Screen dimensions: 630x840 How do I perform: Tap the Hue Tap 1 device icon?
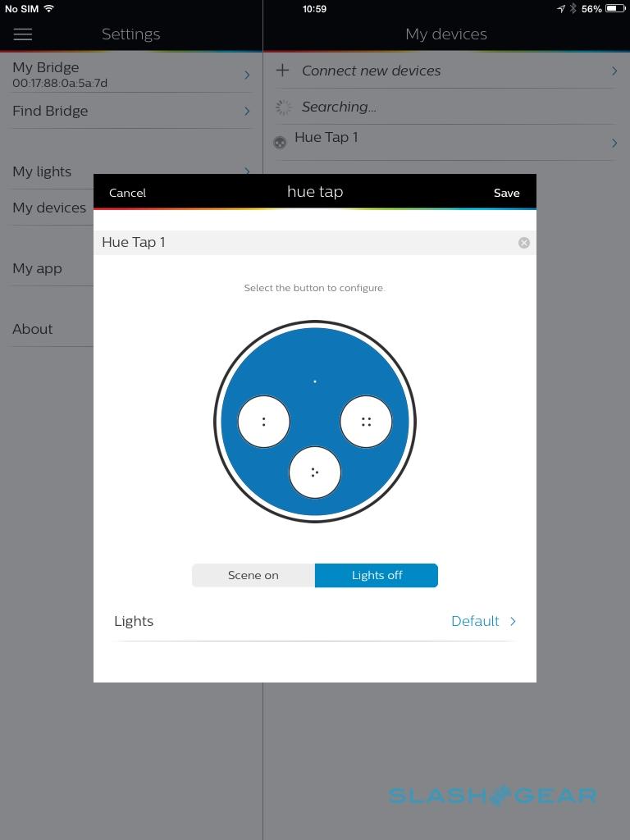280,143
